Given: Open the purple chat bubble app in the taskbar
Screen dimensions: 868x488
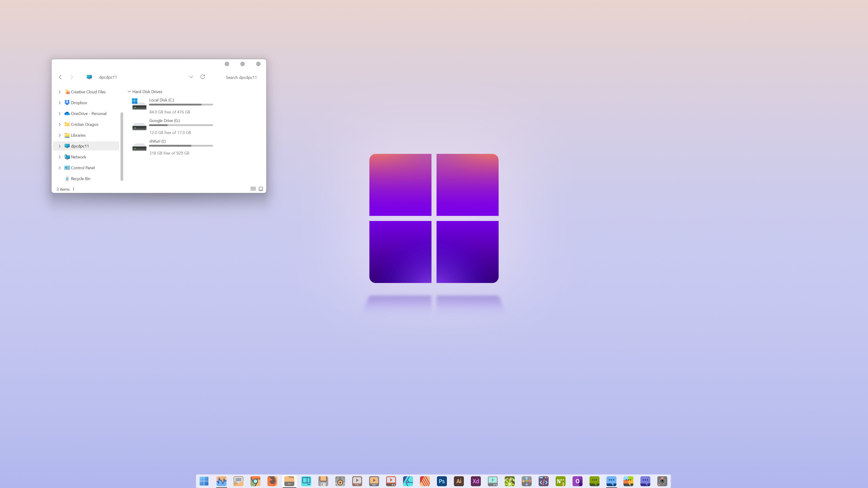Looking at the screenshot, I should pos(645,481).
